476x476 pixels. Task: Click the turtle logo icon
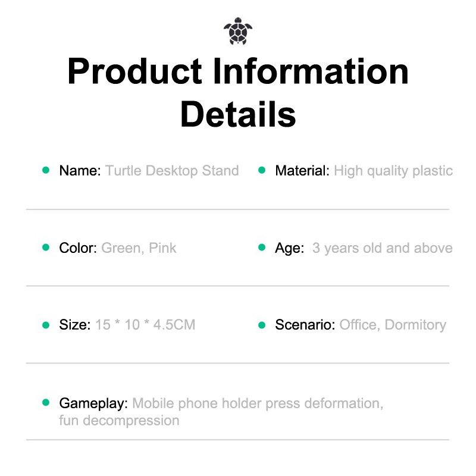coord(238,33)
